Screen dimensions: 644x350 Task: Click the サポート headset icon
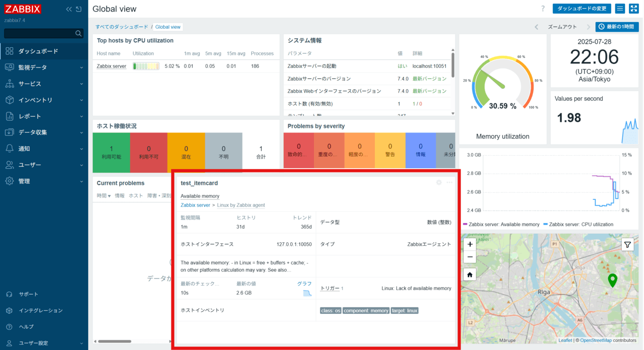tap(9, 294)
